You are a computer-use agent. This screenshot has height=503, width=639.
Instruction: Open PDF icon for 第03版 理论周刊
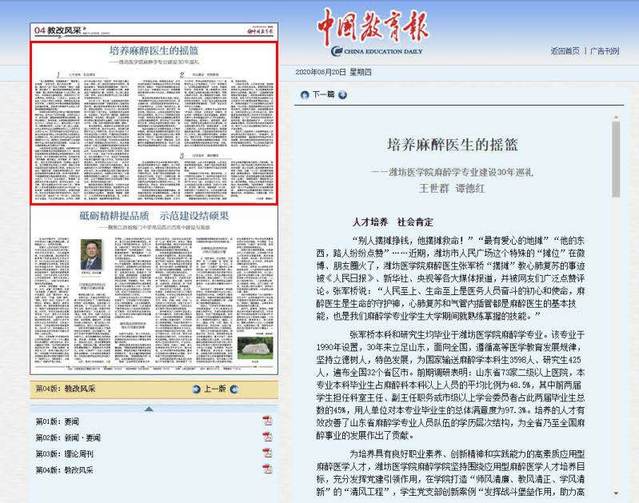click(267, 453)
